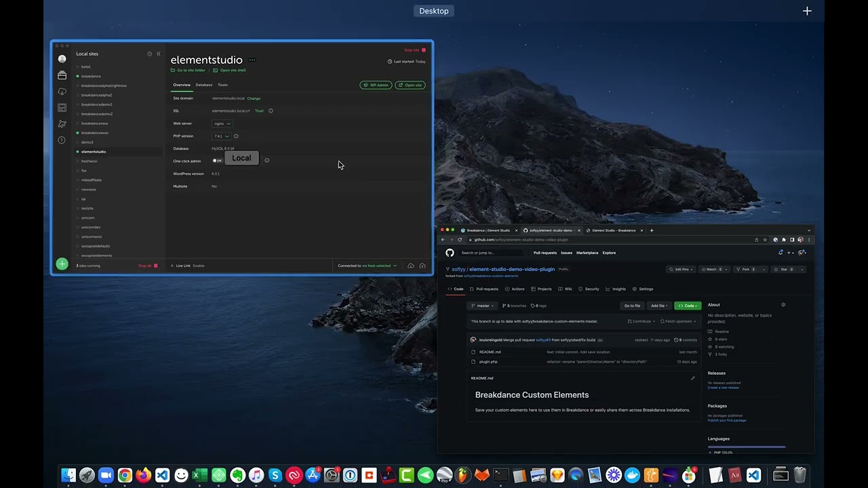Open Add-ons puzzle icon in Local sidebar
The image size is (868, 488).
tap(62, 124)
